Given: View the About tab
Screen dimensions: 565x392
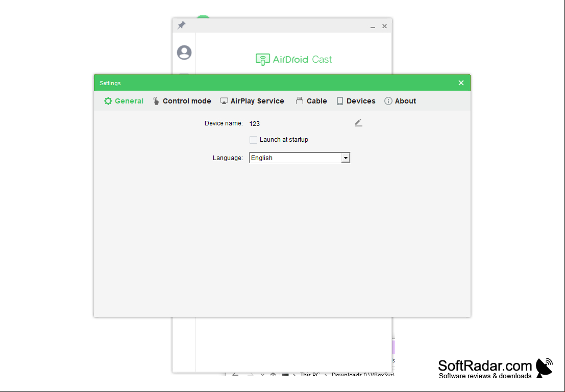Looking at the screenshot, I should point(400,101).
